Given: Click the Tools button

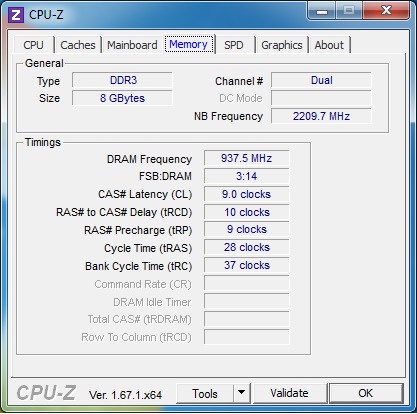Looking at the screenshot, I should 205,394.
